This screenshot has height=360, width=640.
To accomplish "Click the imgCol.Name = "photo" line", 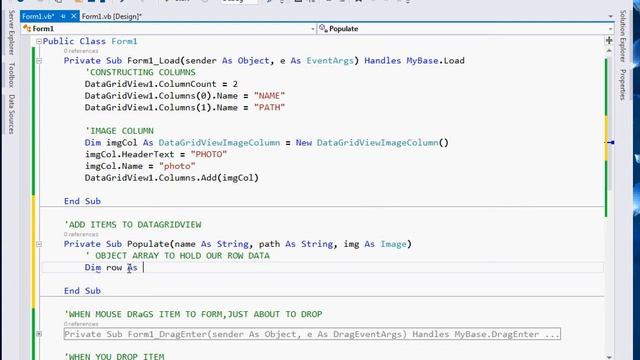I will point(140,166).
